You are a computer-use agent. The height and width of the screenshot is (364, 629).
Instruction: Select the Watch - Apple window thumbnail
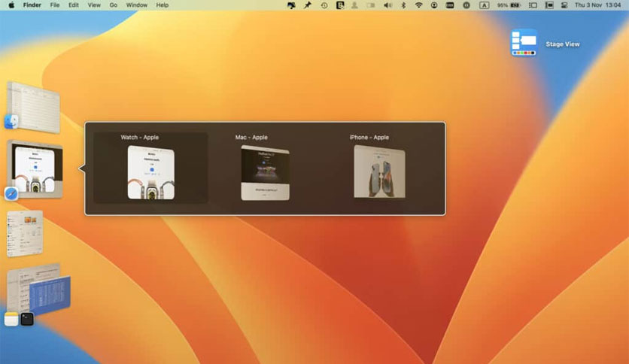(150, 172)
